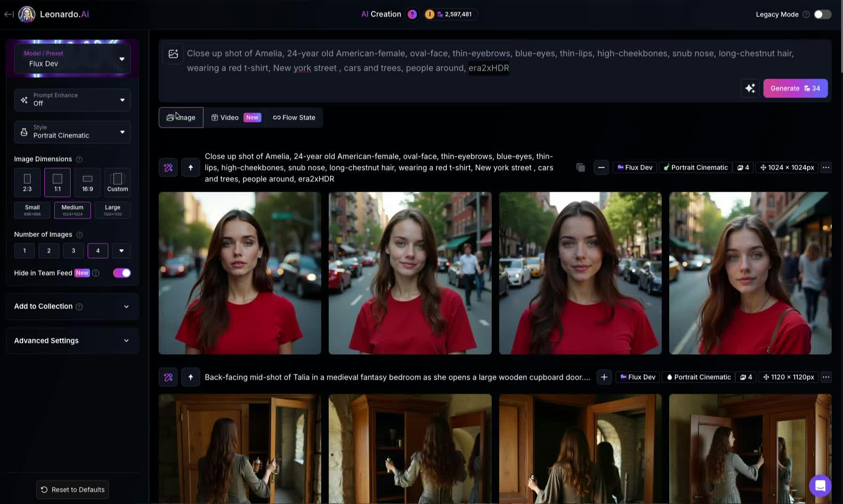The image size is (843, 504).
Task: Open the first Amelia portrait thumbnail
Action: [240, 273]
